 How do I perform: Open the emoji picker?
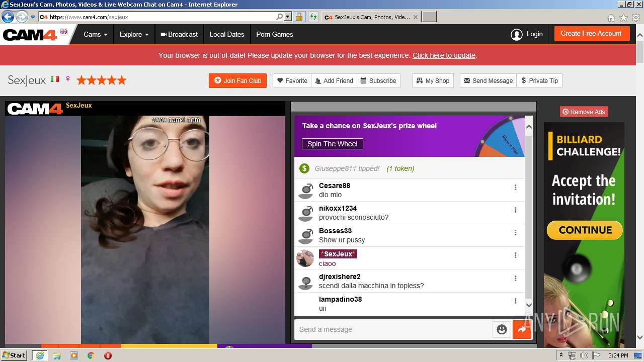(x=502, y=329)
